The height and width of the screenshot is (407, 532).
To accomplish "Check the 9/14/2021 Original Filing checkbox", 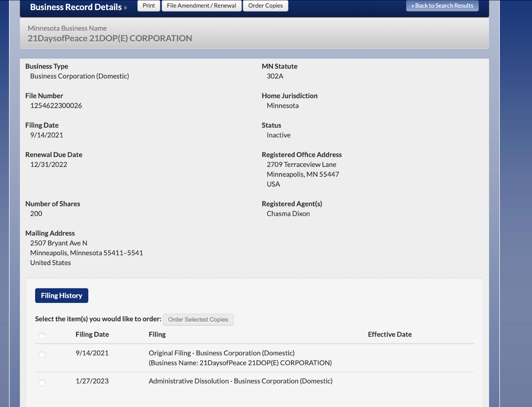I will [x=42, y=355].
